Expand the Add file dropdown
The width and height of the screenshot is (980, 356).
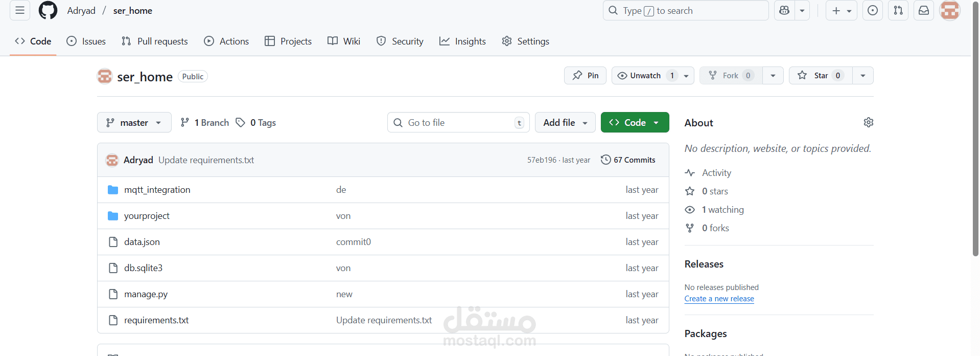coord(565,122)
